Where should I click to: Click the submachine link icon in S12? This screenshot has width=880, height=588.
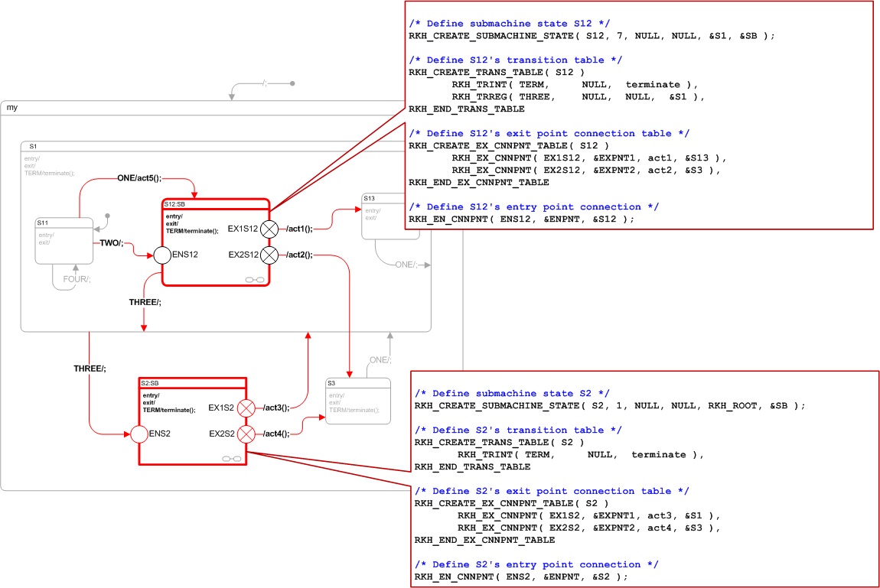coord(255,280)
